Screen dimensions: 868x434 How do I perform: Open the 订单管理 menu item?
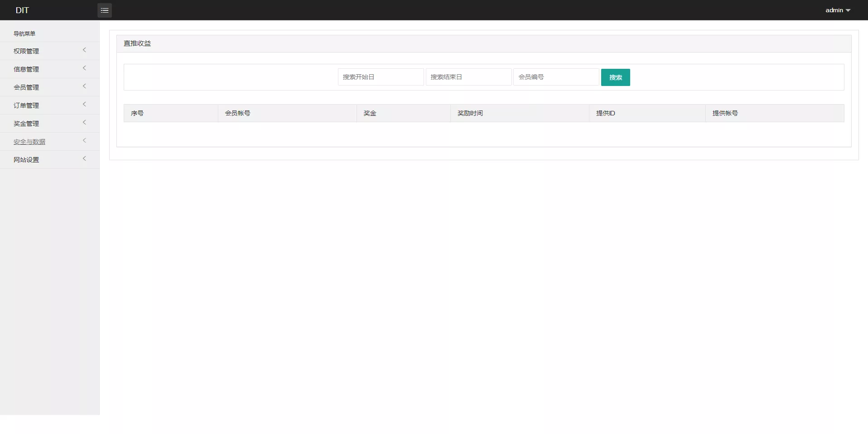pyautogui.click(x=26, y=105)
